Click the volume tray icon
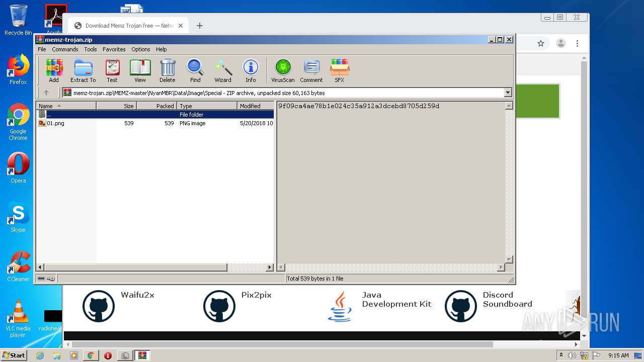This screenshot has height=362, width=644. coord(572,355)
